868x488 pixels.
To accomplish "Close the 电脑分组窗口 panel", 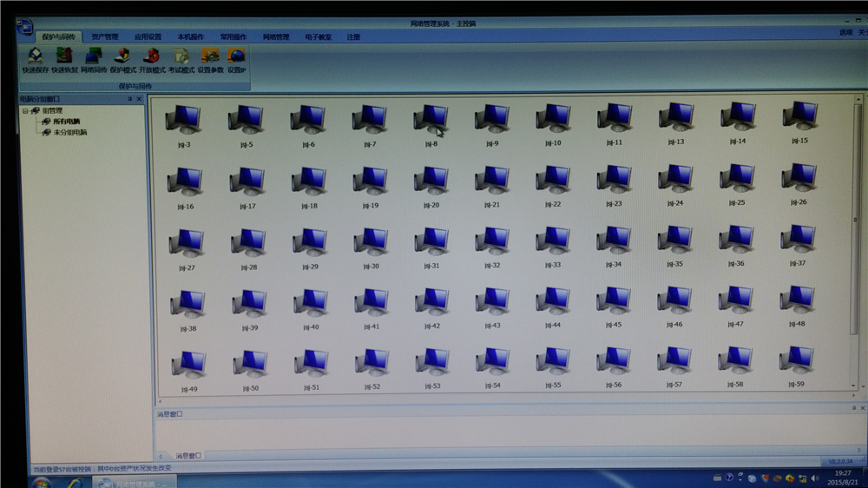I will tap(140, 100).
